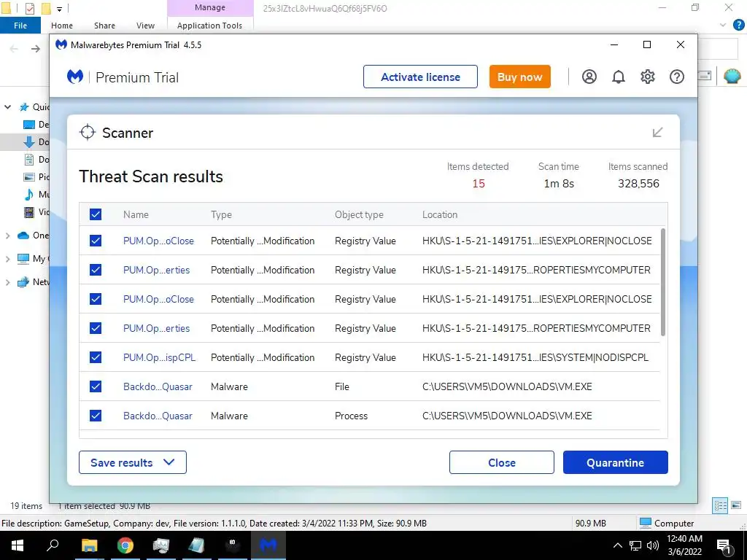Close the scan results

(502, 462)
